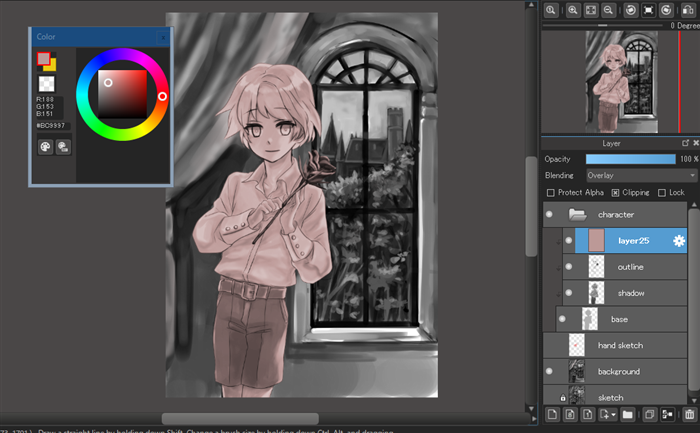The image size is (700, 433).
Task: Click the canvas vertical scrollbar
Action: [531, 207]
